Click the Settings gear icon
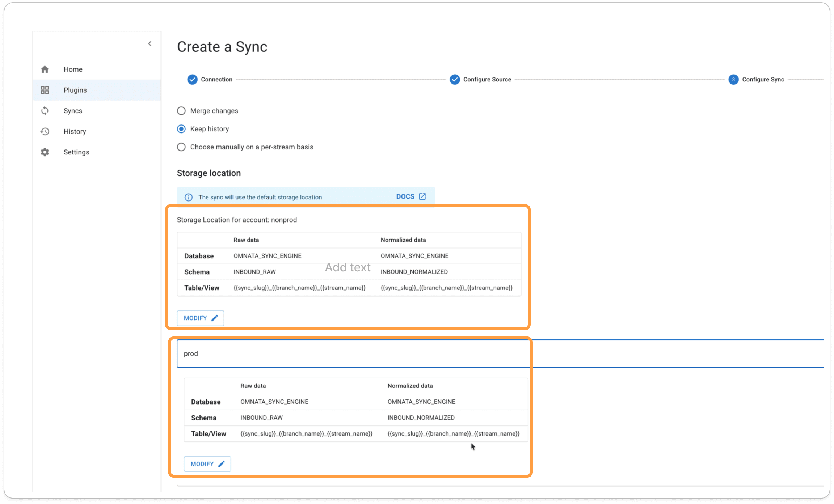 [x=45, y=152]
